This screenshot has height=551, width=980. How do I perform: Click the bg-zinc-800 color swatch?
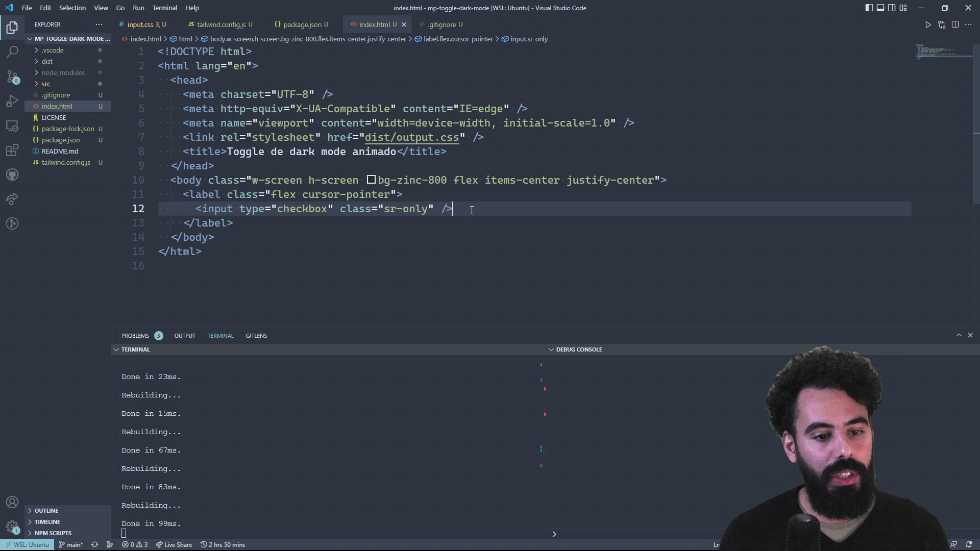(x=371, y=180)
